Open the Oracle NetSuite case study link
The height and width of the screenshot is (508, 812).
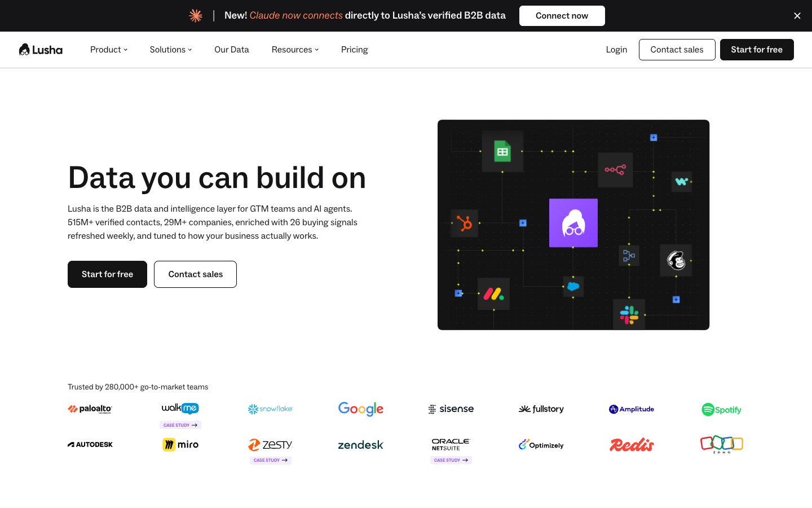[x=451, y=460]
